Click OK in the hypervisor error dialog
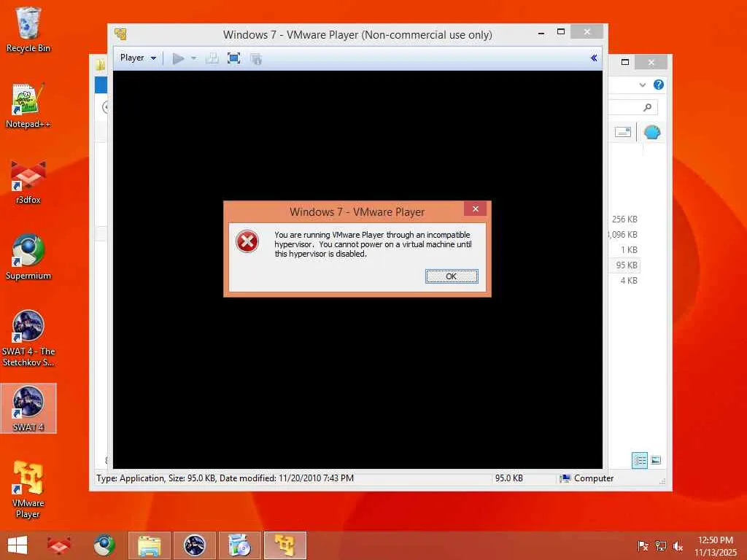The height and width of the screenshot is (560, 747). click(451, 276)
